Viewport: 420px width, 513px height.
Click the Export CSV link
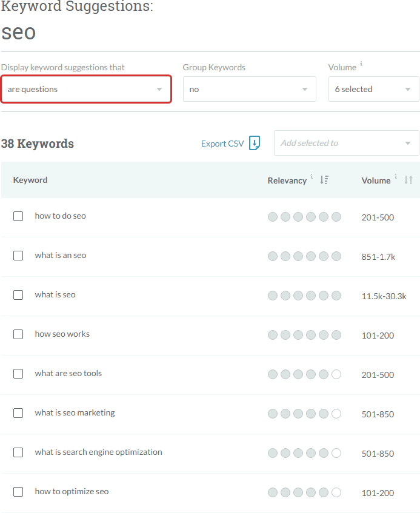pyautogui.click(x=222, y=144)
